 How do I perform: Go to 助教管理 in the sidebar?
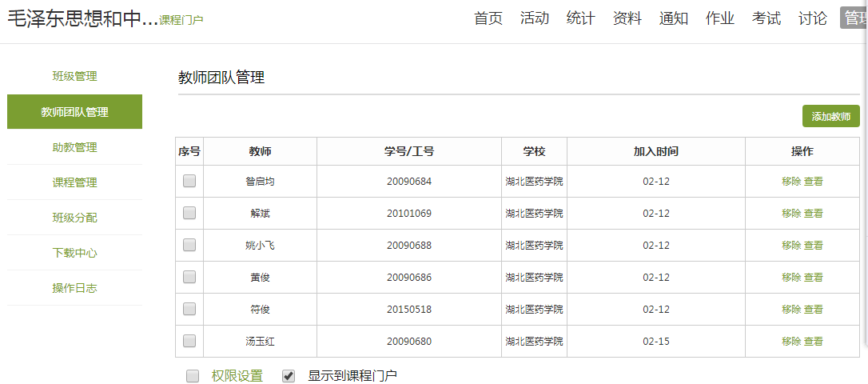pyautogui.click(x=74, y=147)
